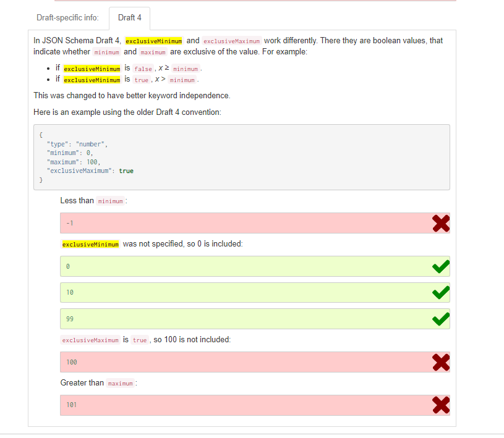Click the minimum code badge after 'Less than'
Viewport: 504px width, 438px height.
110,201
